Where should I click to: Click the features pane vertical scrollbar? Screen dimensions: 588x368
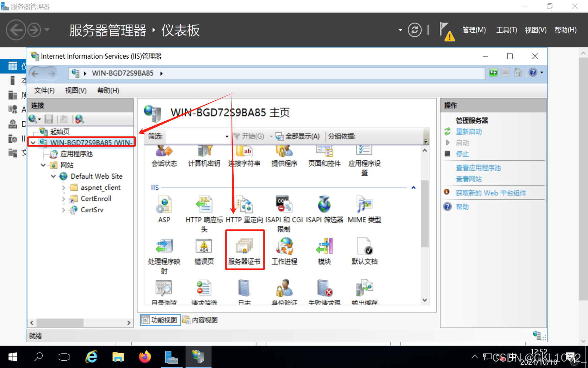coord(425,213)
